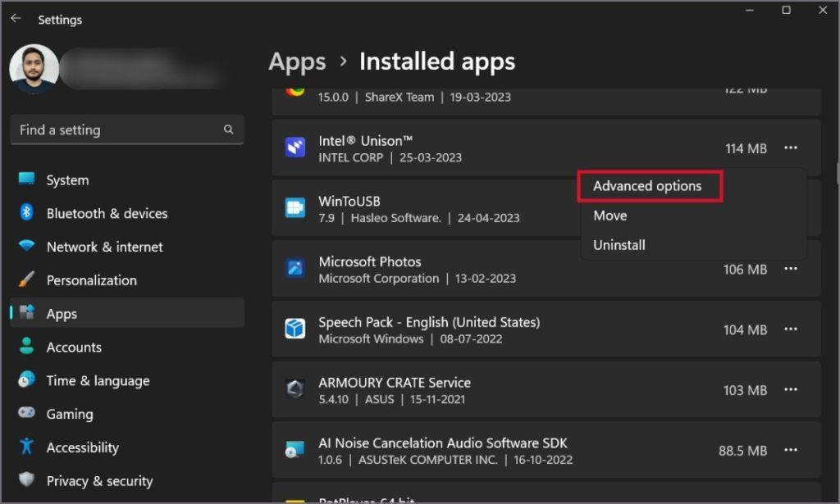This screenshot has width=840, height=504.
Task: Minimize the Settings window
Action: (750, 10)
